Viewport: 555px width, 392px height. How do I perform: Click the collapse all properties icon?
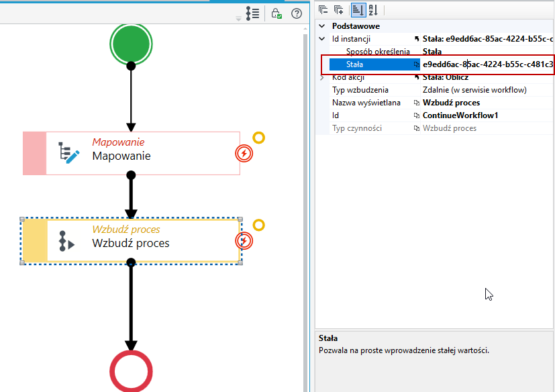323,10
